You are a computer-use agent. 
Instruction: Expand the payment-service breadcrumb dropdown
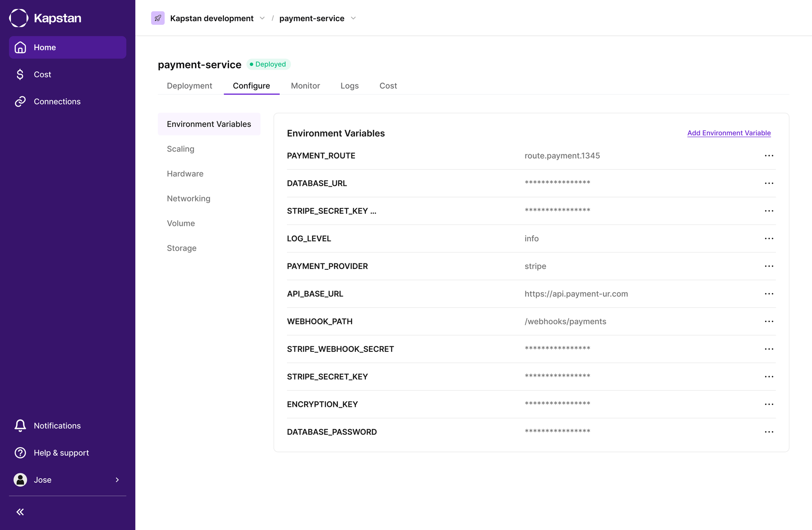(353, 18)
